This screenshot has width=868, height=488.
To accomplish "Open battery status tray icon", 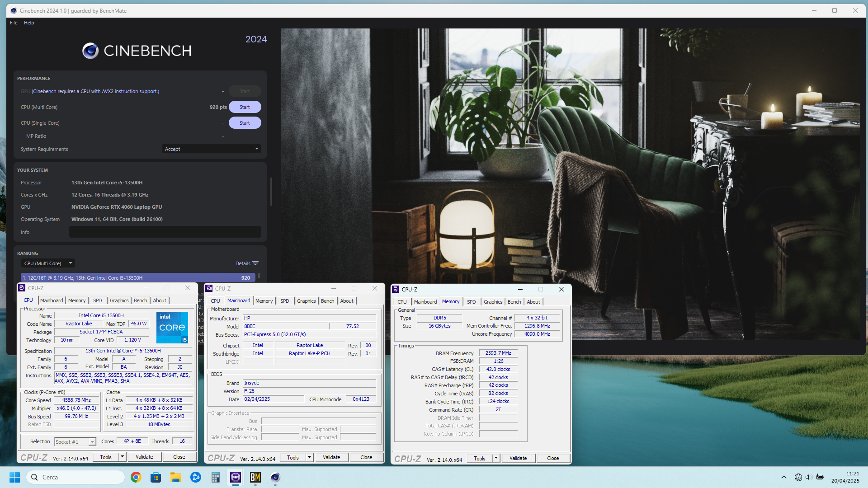I will pyautogui.click(x=820, y=477).
